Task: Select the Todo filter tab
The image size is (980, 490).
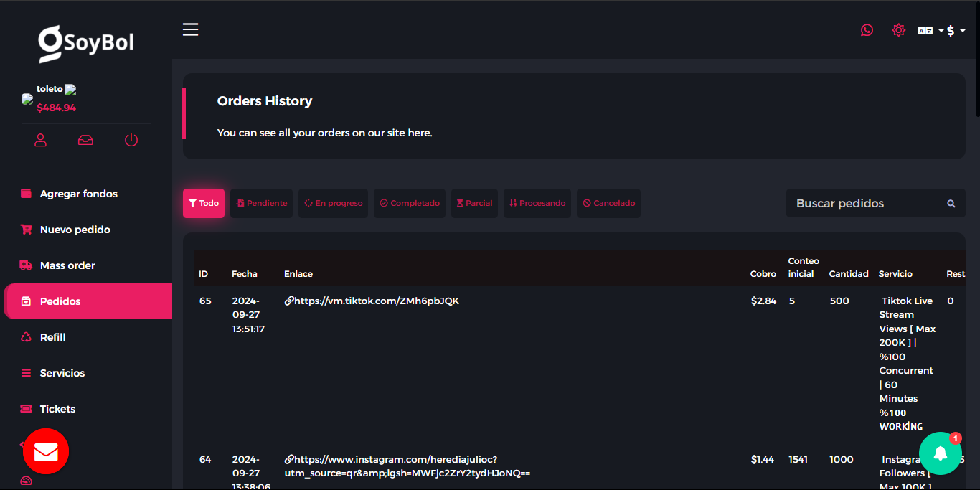Action: [x=204, y=203]
